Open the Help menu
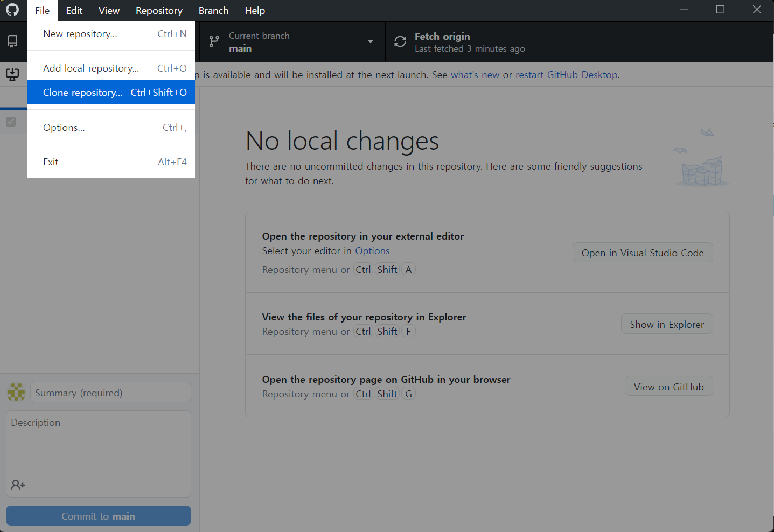Image resolution: width=774 pixels, height=532 pixels. point(255,10)
